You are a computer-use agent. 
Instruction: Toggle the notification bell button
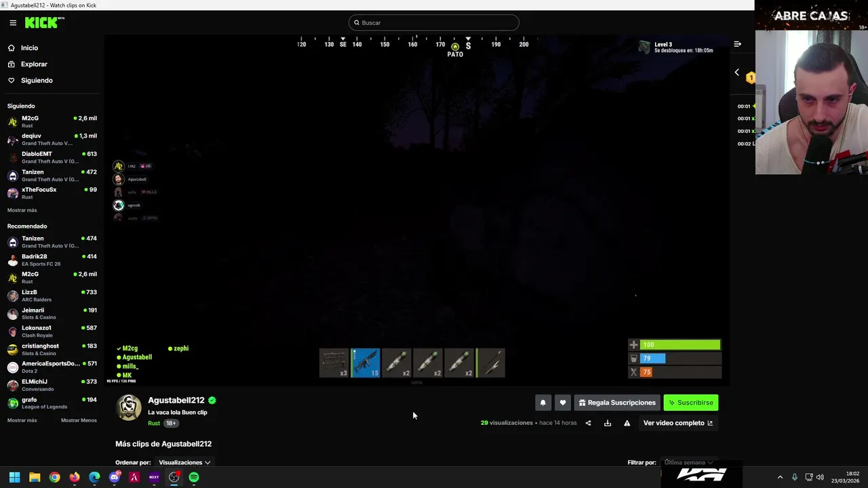tap(542, 403)
